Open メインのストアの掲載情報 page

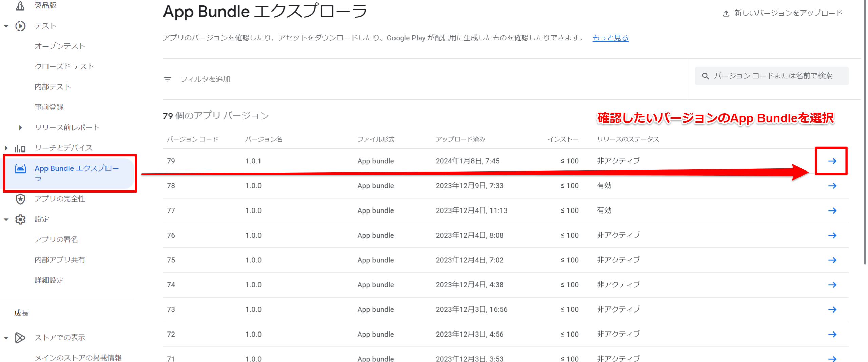point(78,358)
